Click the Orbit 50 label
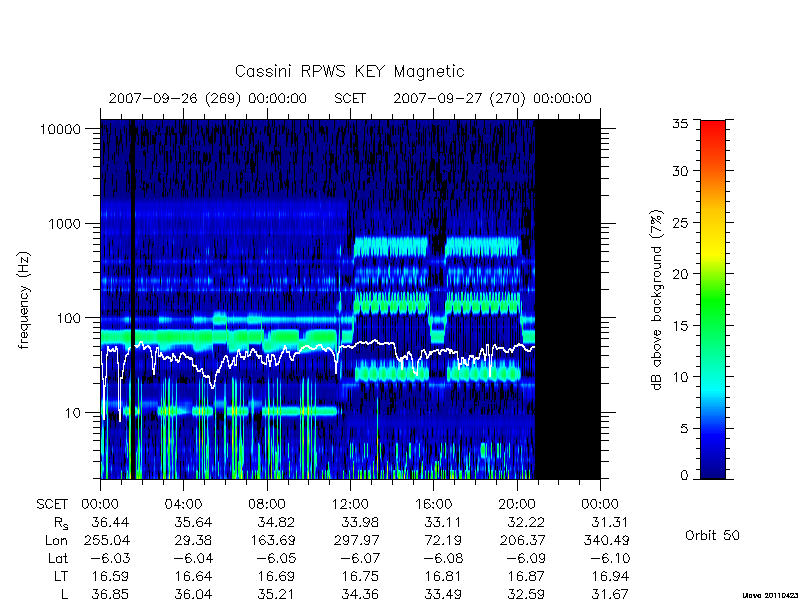This screenshot has width=800, height=600. click(712, 536)
